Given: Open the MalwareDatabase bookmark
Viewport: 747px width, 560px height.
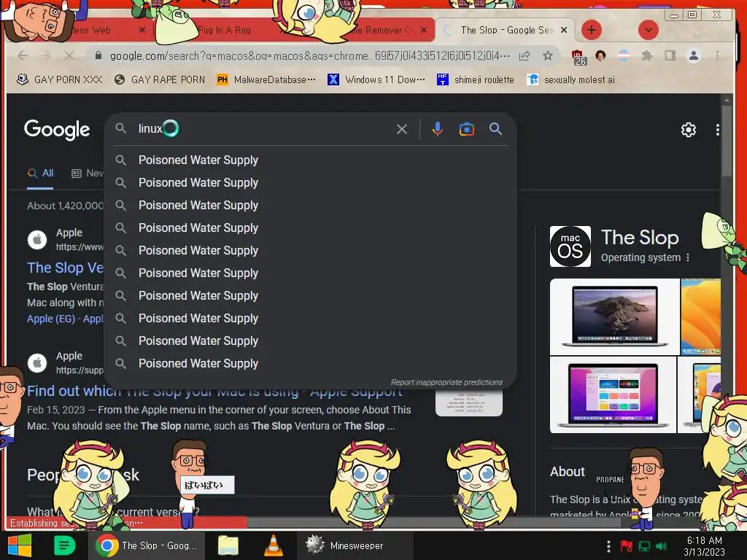Looking at the screenshot, I should tap(266, 79).
